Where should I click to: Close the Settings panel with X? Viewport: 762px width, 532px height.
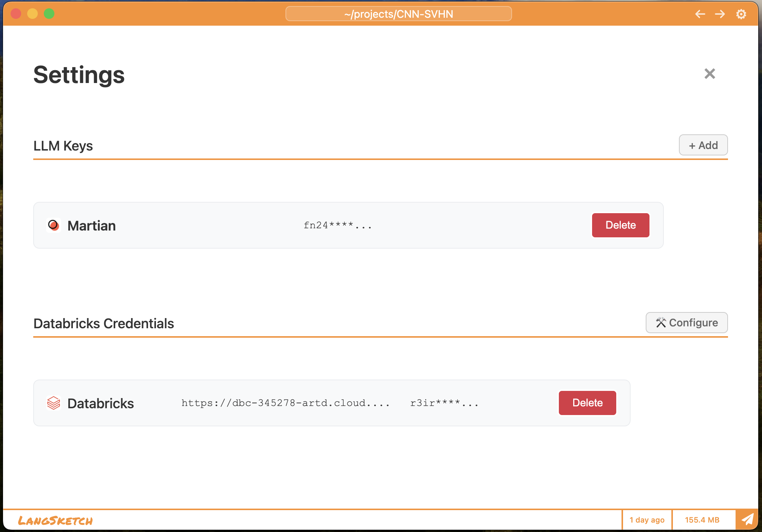[710, 74]
